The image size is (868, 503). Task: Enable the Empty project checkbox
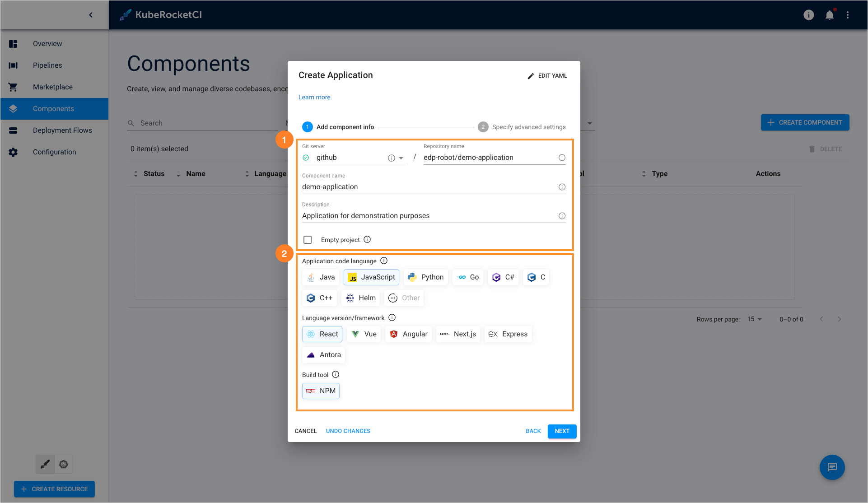[308, 239]
